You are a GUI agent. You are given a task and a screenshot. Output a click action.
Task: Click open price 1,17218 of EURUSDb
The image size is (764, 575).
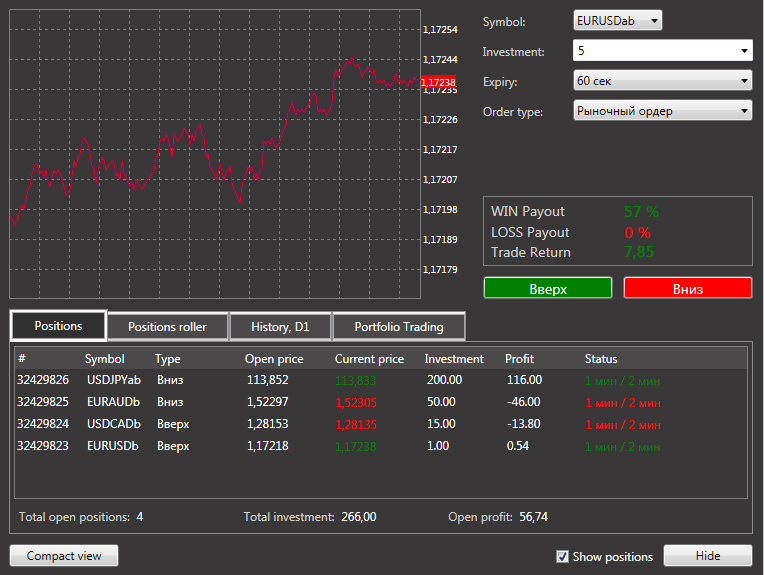[267, 446]
